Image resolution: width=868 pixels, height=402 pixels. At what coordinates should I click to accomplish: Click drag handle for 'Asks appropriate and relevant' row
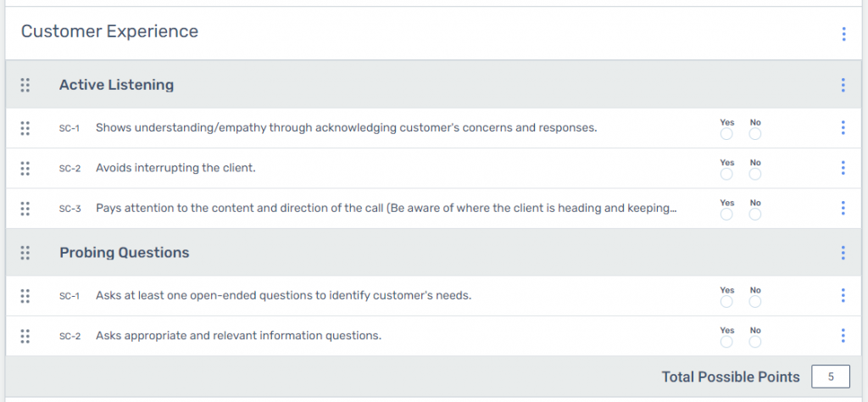(x=25, y=336)
